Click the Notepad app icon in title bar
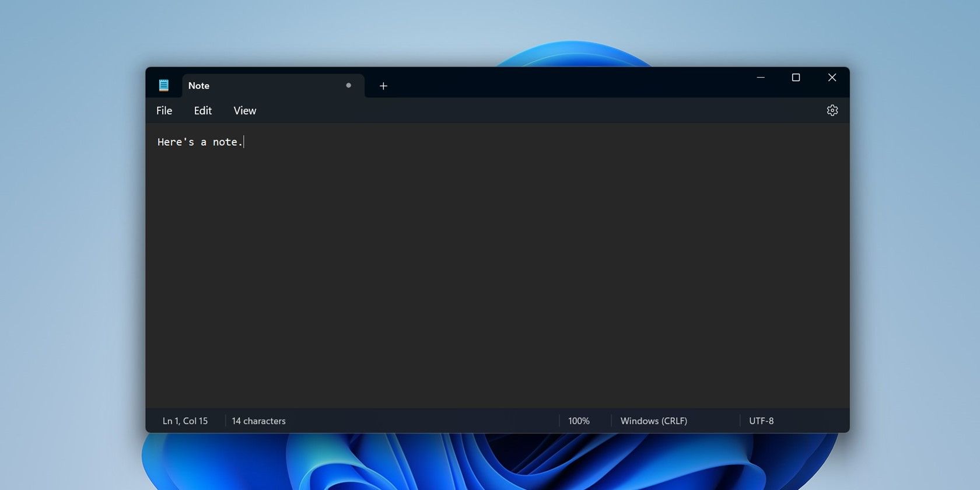 tap(164, 85)
